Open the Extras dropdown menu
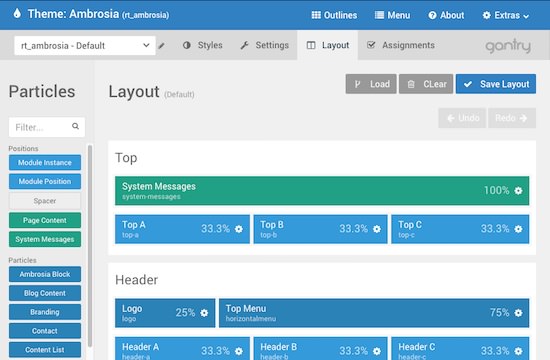The width and height of the screenshot is (550, 360). click(505, 15)
